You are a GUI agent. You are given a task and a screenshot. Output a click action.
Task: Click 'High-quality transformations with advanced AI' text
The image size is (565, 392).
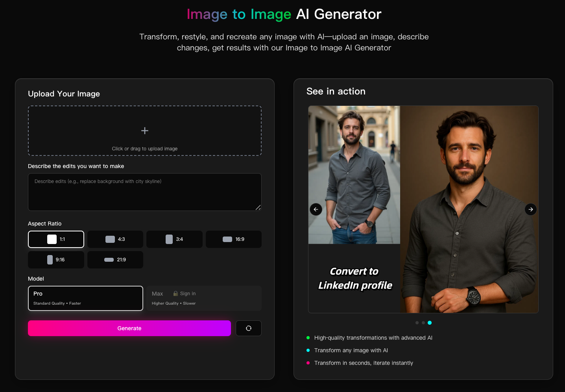tap(373, 338)
